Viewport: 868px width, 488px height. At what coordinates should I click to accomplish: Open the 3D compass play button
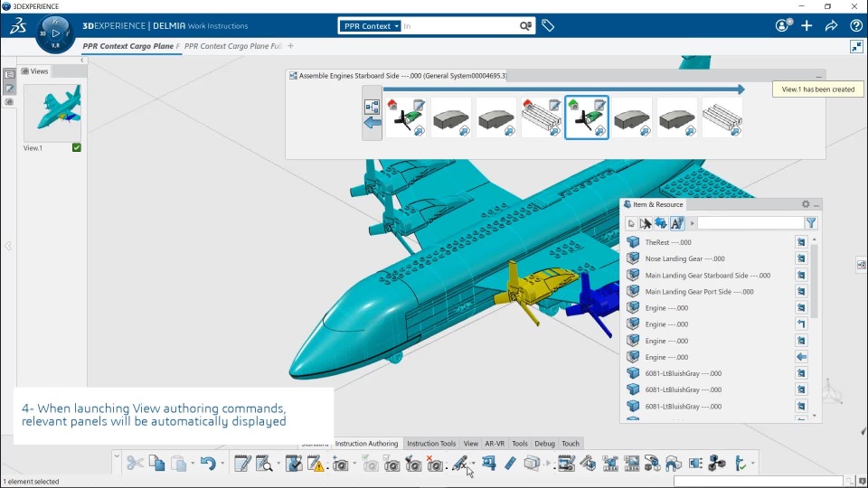pos(55,33)
